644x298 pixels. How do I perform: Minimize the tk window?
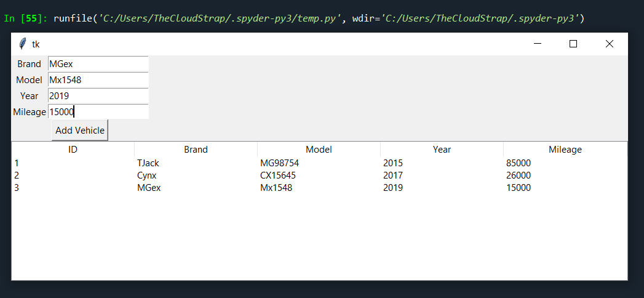[x=537, y=44]
